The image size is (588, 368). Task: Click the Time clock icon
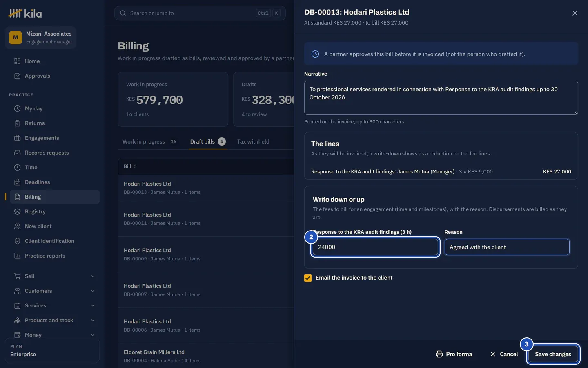point(17,167)
